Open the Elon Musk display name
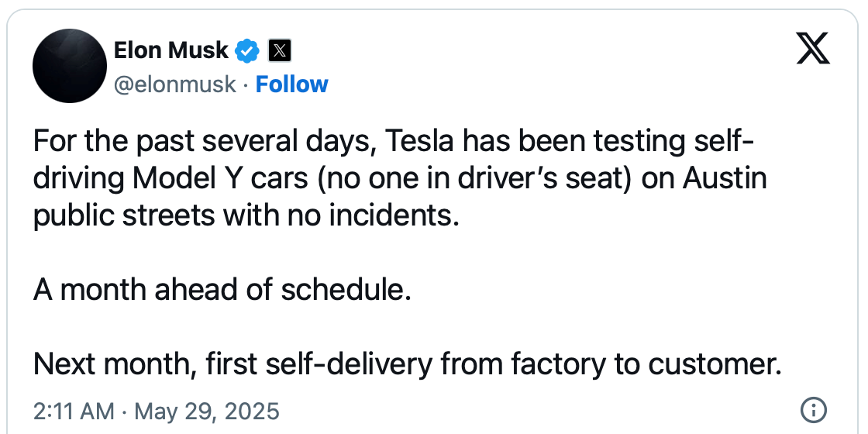The width and height of the screenshot is (868, 434). 171,51
